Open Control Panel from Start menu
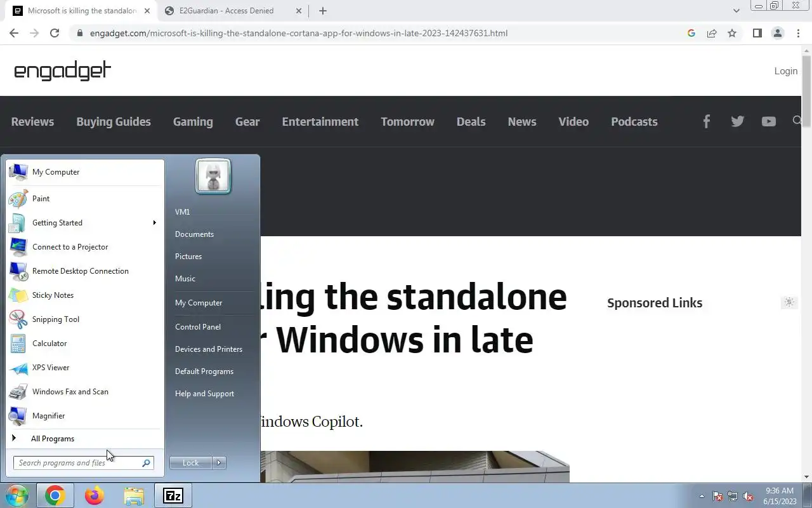812x508 pixels. pos(198,327)
